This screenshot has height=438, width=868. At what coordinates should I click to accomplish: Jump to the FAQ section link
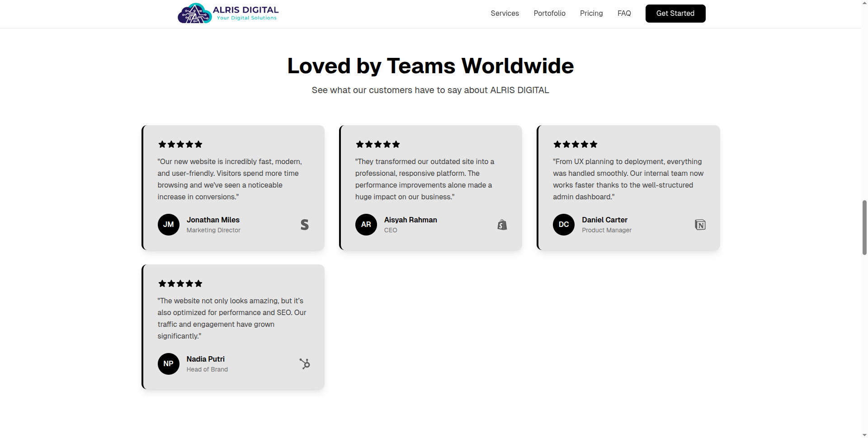coord(624,14)
